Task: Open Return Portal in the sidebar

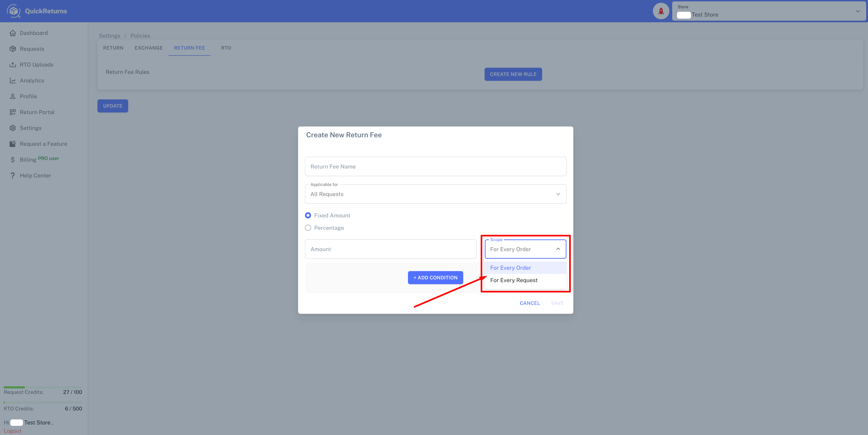Action: pos(37,112)
